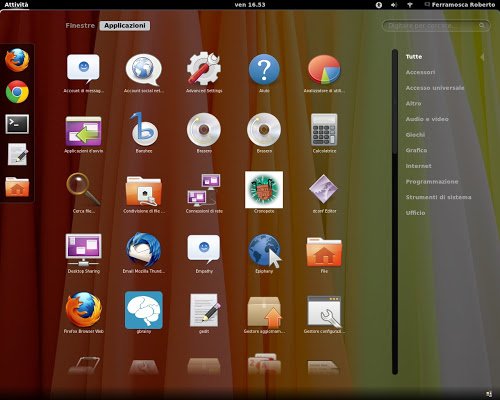Select Strumenti di sistema category
Image resolution: width=500 pixels, height=400 pixels.
pyautogui.click(x=438, y=197)
